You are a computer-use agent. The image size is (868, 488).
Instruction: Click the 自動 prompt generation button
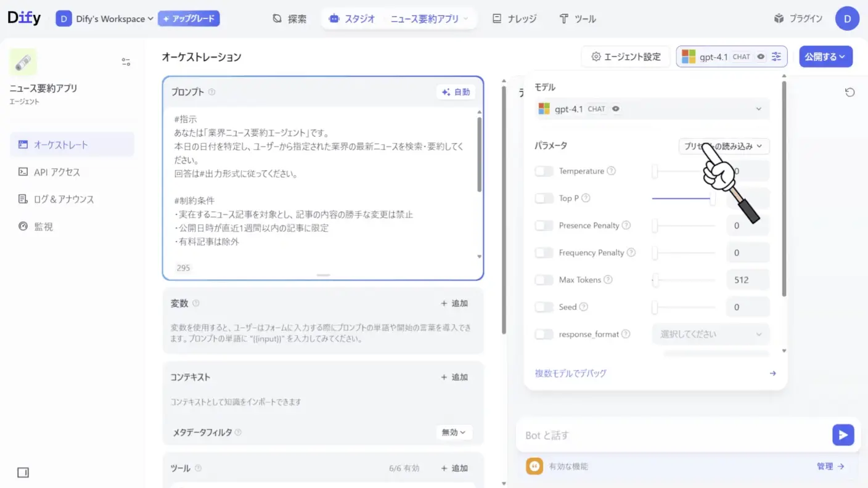(x=456, y=91)
